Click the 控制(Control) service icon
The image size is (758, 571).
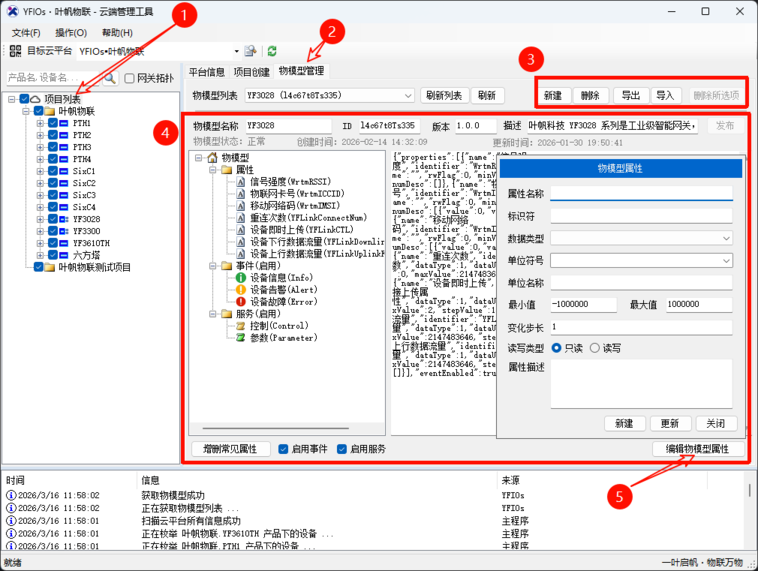[x=241, y=326]
